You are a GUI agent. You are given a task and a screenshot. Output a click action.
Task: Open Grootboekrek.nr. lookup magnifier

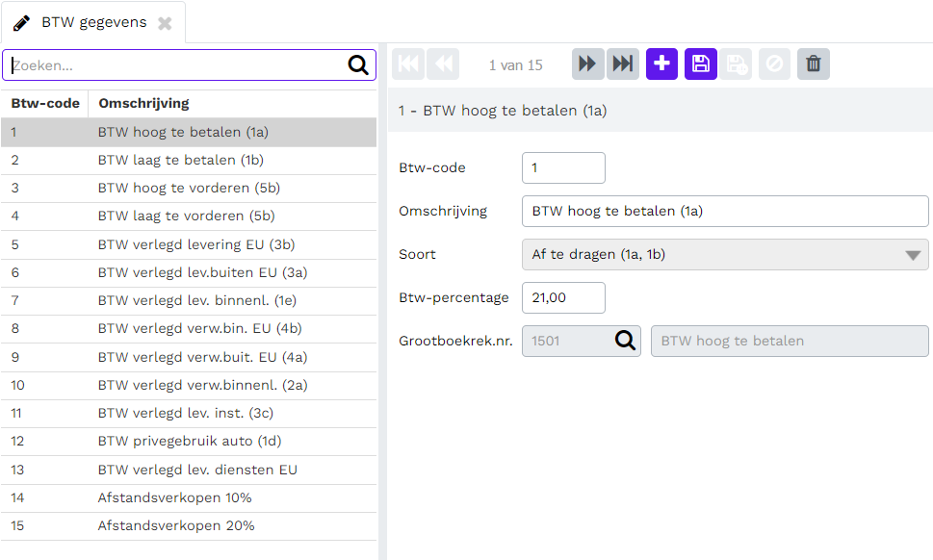625,341
